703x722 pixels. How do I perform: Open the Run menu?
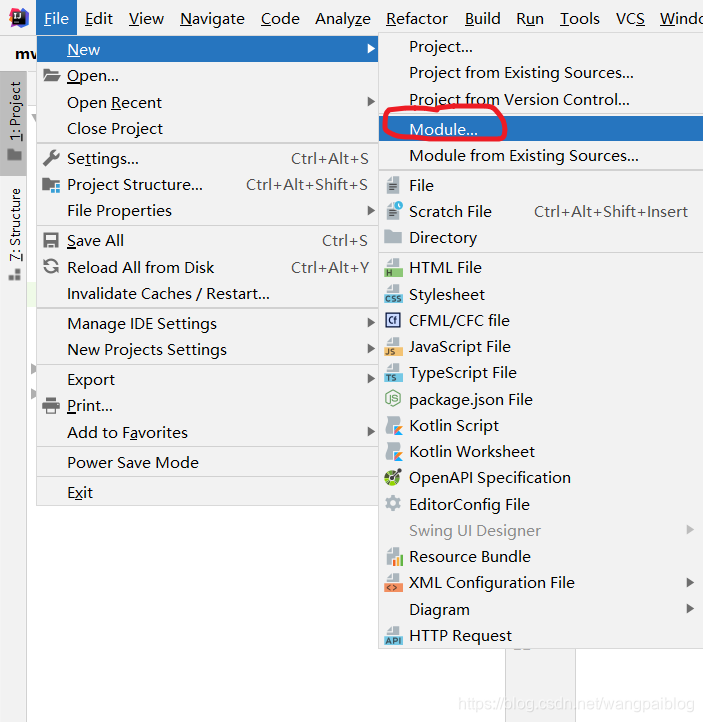point(530,18)
